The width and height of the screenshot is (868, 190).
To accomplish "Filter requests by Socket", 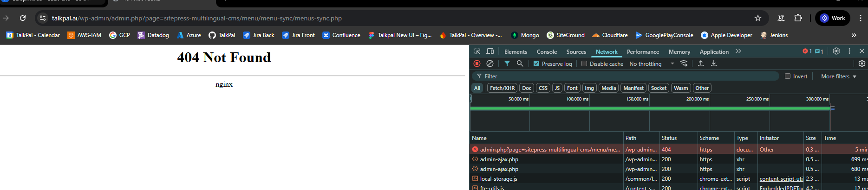I will point(659,88).
